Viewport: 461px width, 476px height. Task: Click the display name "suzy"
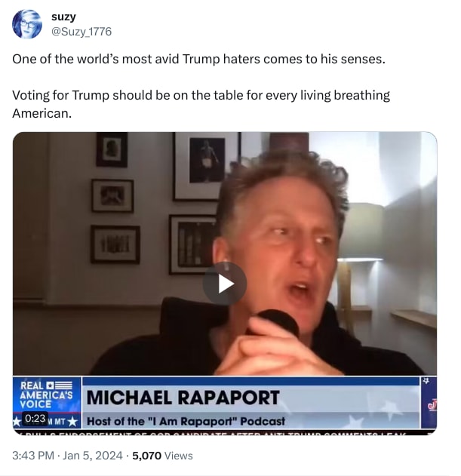tap(63, 17)
